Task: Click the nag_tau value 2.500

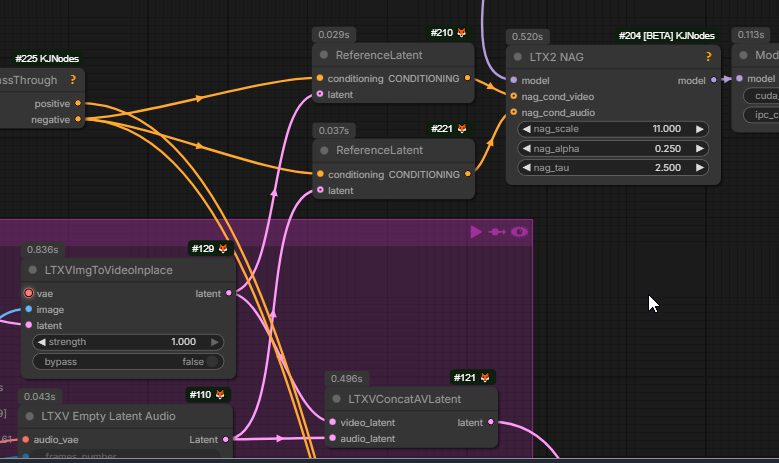Action: tap(668, 168)
